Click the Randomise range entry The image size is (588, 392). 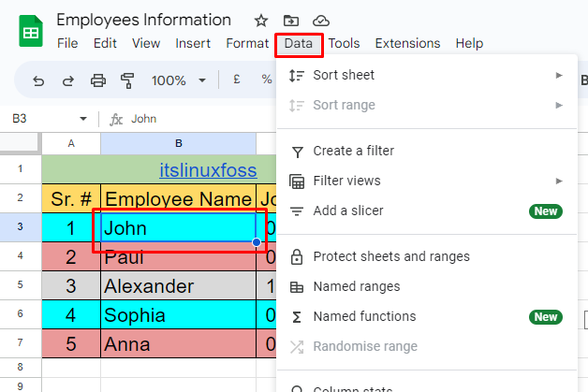point(427,347)
